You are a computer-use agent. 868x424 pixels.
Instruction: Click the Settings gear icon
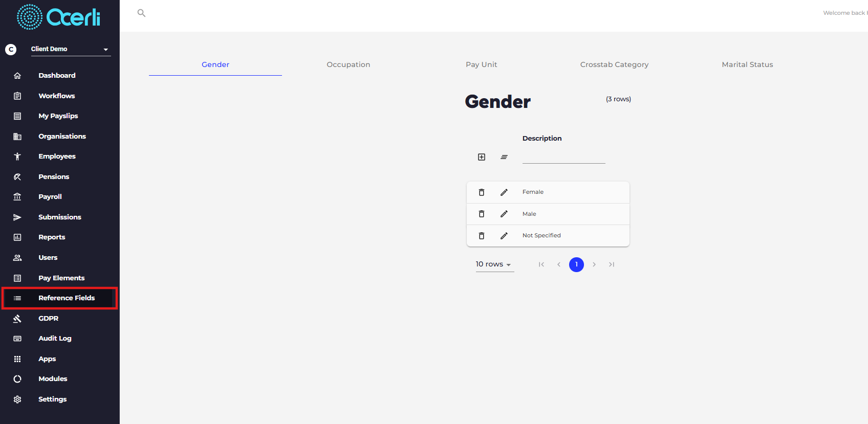(x=17, y=399)
